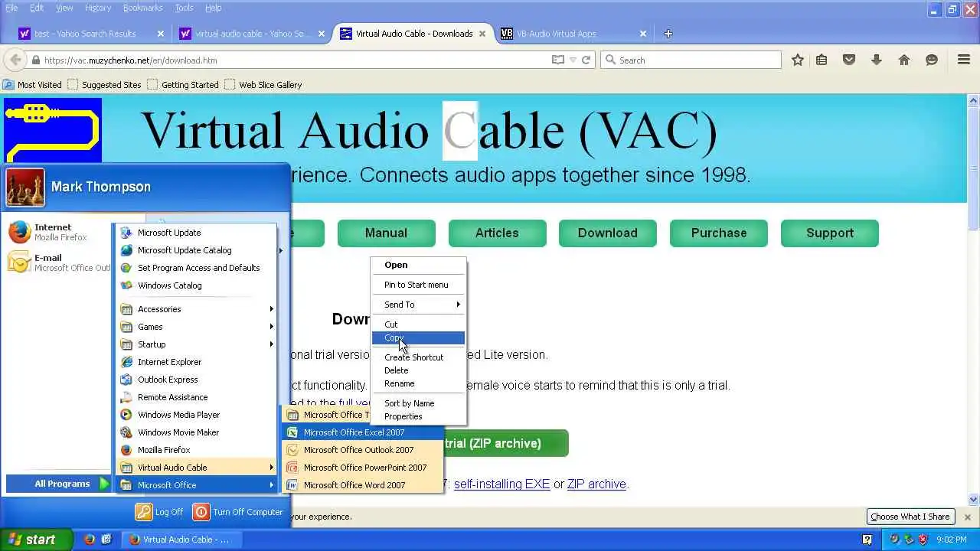Open the Hello chat smiley icon
The height and width of the screenshot is (551, 980).
click(932, 60)
